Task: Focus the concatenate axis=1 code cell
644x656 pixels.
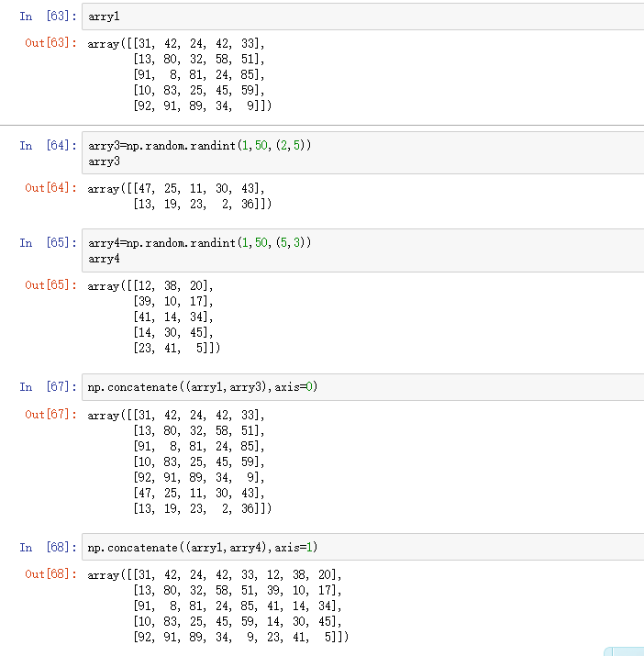Action: tap(362, 547)
